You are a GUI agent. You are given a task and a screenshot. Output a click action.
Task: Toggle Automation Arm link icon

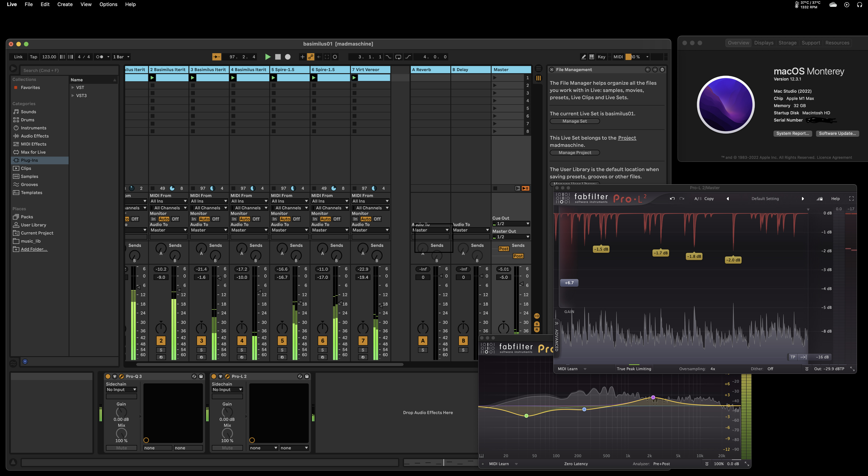pos(311,57)
